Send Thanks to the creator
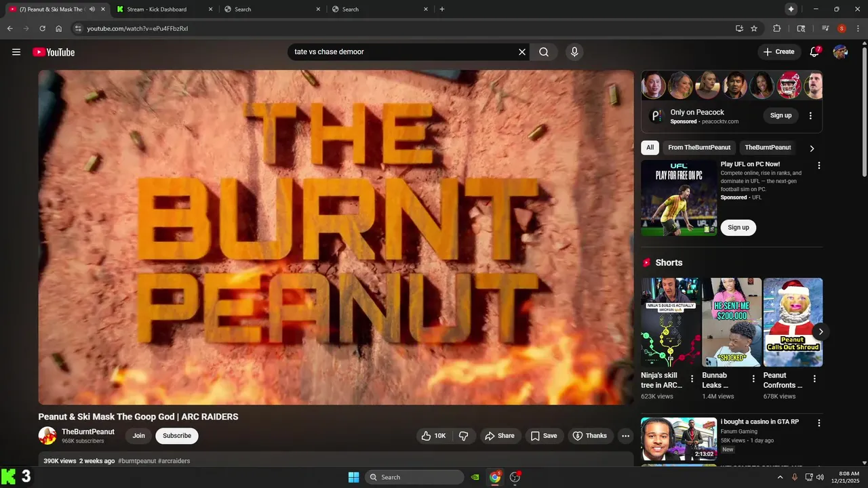The width and height of the screenshot is (868, 488). [x=589, y=436]
